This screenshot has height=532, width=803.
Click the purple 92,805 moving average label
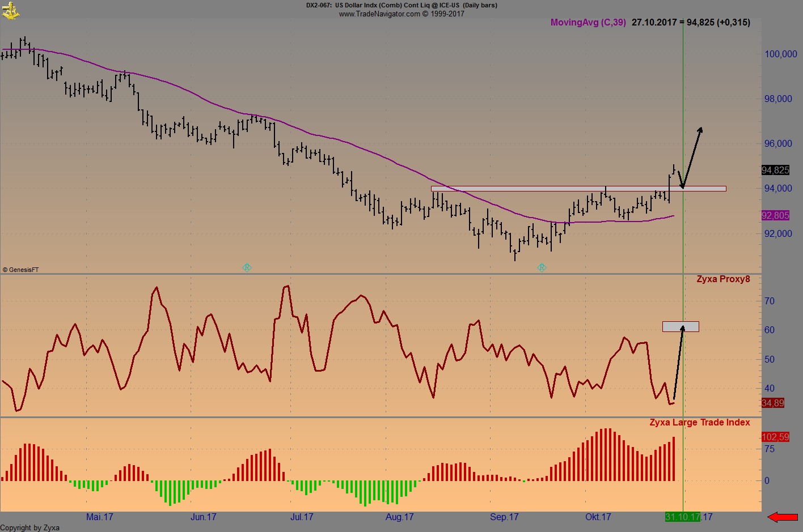(x=776, y=215)
